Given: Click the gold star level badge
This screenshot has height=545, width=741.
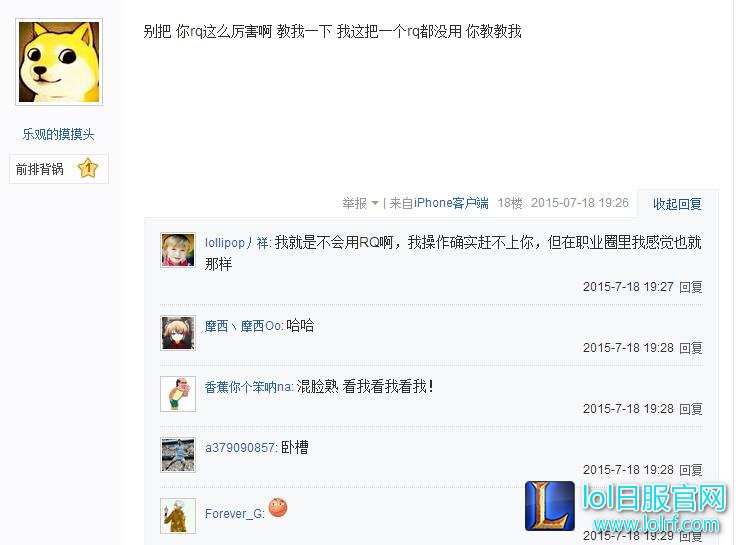Looking at the screenshot, I should coord(88,168).
